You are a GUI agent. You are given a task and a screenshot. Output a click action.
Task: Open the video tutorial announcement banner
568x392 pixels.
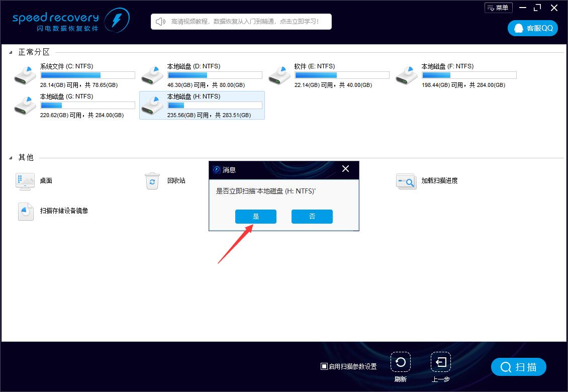(241, 22)
